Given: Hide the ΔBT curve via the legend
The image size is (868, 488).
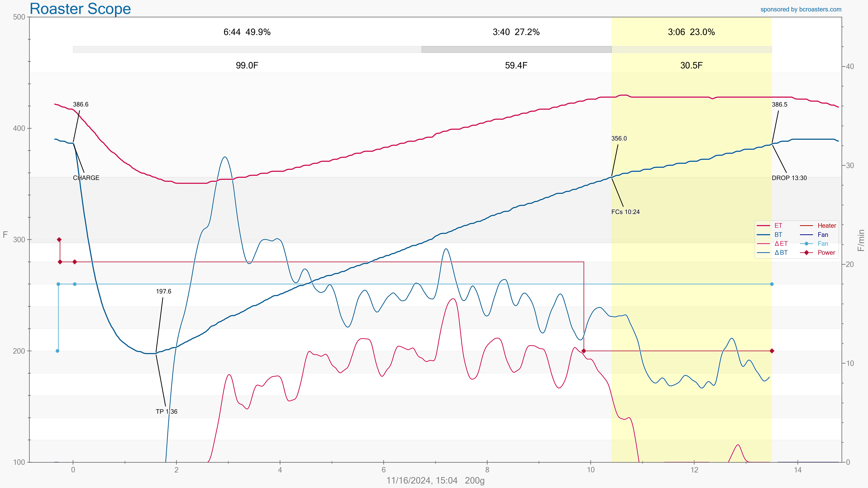Looking at the screenshot, I should click(781, 253).
